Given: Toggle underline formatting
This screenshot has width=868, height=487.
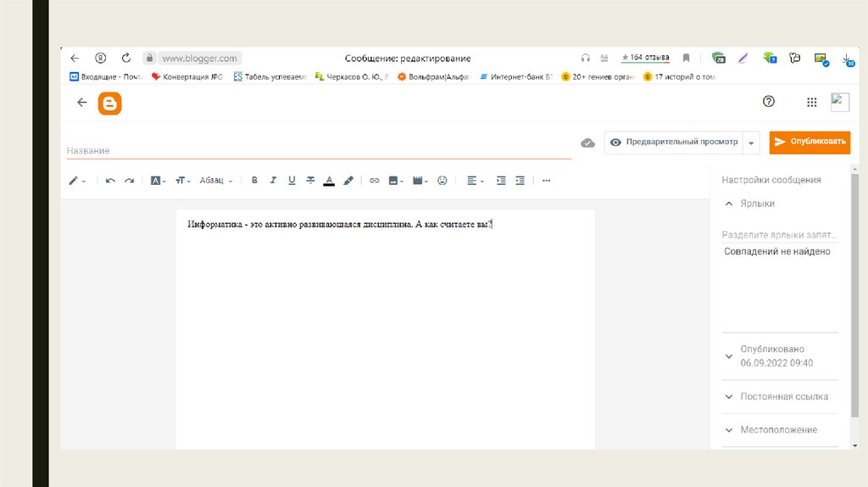Looking at the screenshot, I should [292, 181].
